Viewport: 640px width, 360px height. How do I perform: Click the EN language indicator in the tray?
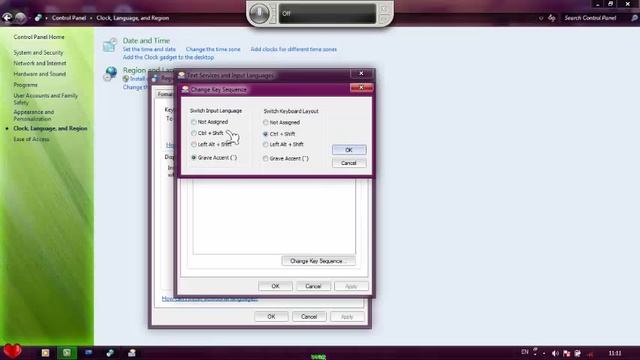click(525, 352)
